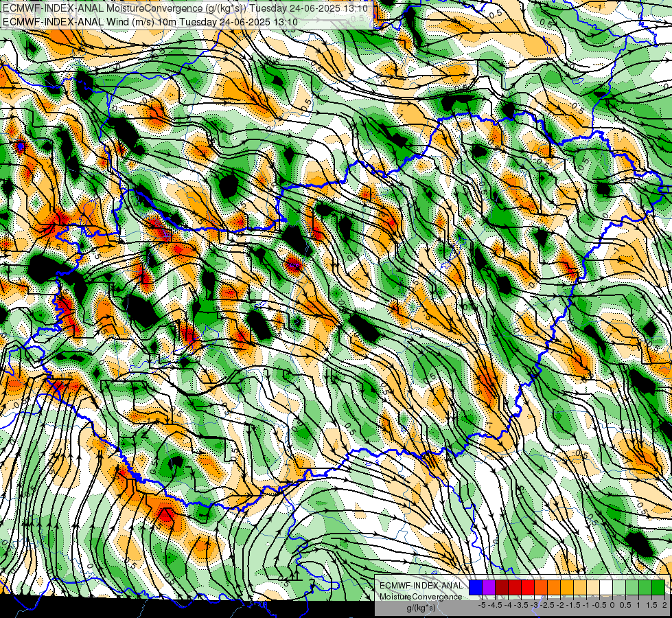The width and height of the screenshot is (672, 618).
Task: Click legend label 'MoistureConvergence'
Action: click(x=421, y=597)
